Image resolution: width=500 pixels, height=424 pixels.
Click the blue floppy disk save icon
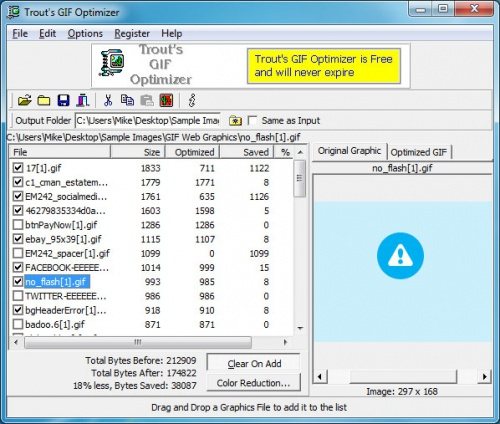click(x=63, y=100)
